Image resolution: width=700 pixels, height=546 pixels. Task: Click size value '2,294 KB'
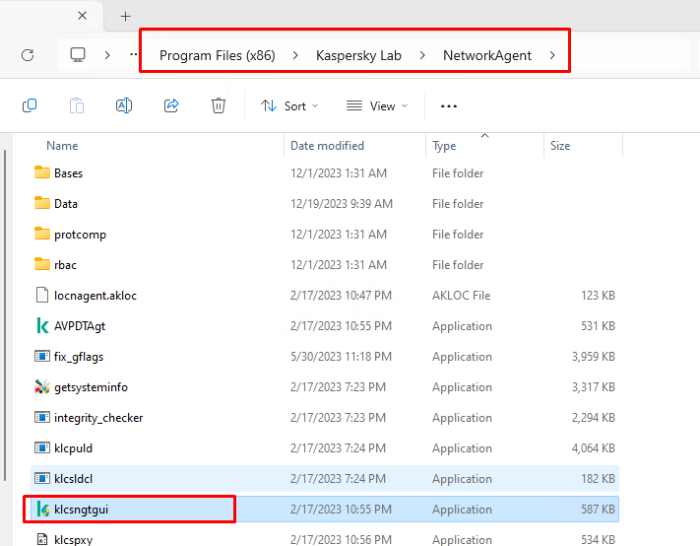593,418
